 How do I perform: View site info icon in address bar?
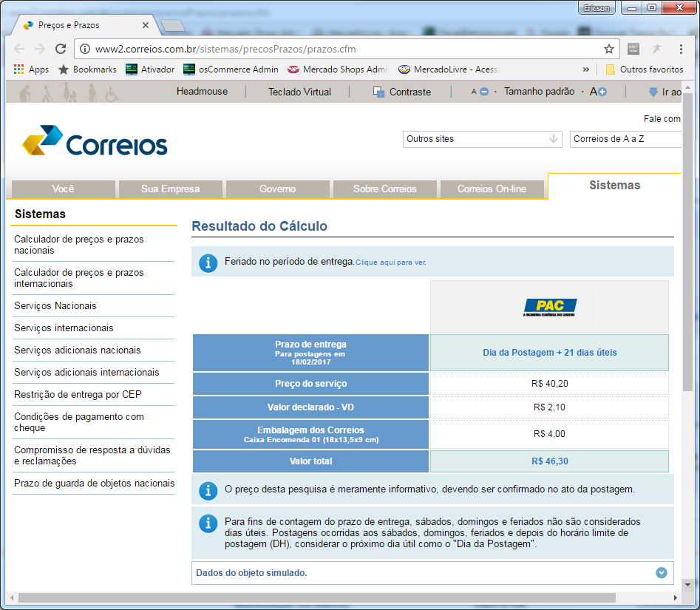click(x=85, y=49)
